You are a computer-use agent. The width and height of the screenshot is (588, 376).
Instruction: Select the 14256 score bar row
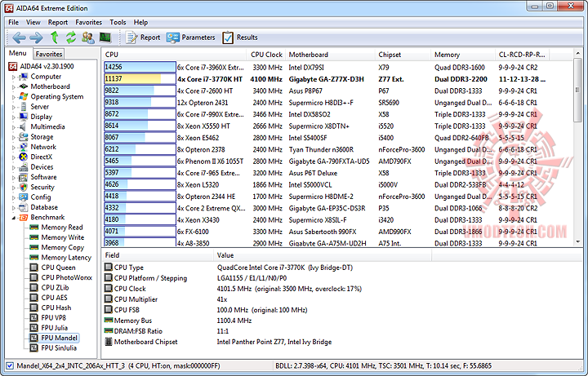tap(140, 67)
